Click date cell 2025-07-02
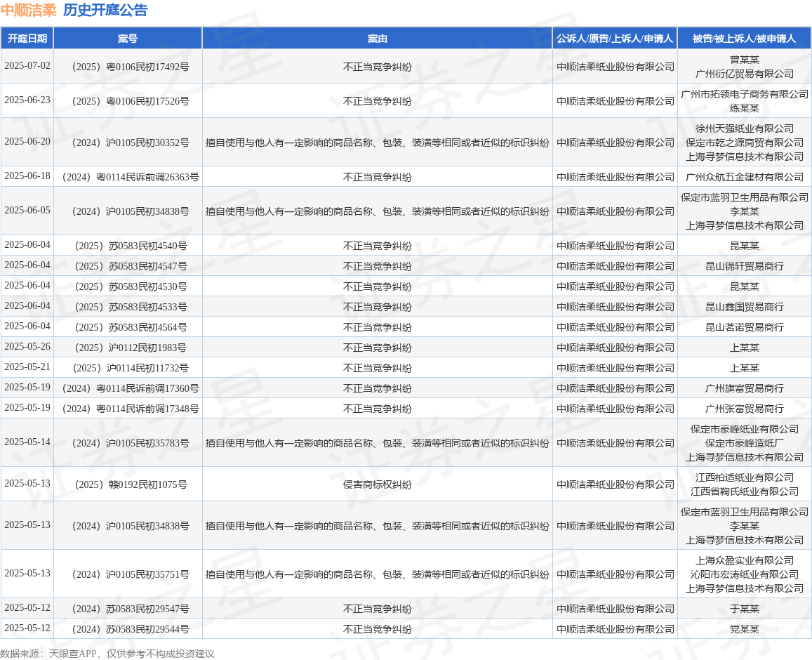Image resolution: width=812 pixels, height=660 pixels. click(x=27, y=66)
